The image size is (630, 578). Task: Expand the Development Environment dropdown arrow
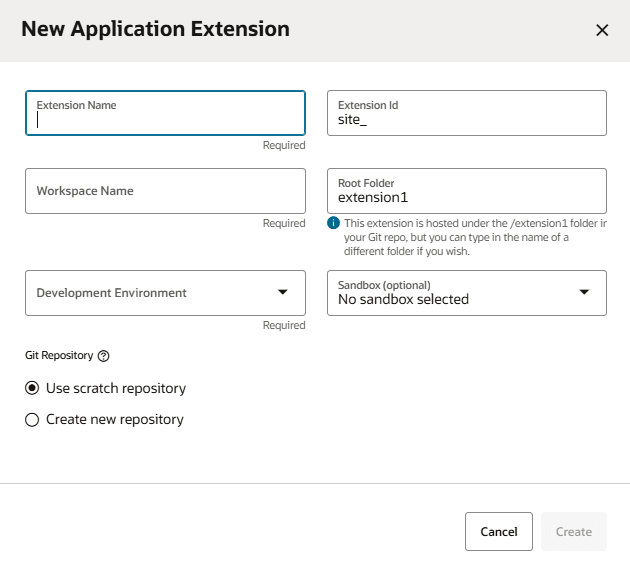tap(284, 293)
